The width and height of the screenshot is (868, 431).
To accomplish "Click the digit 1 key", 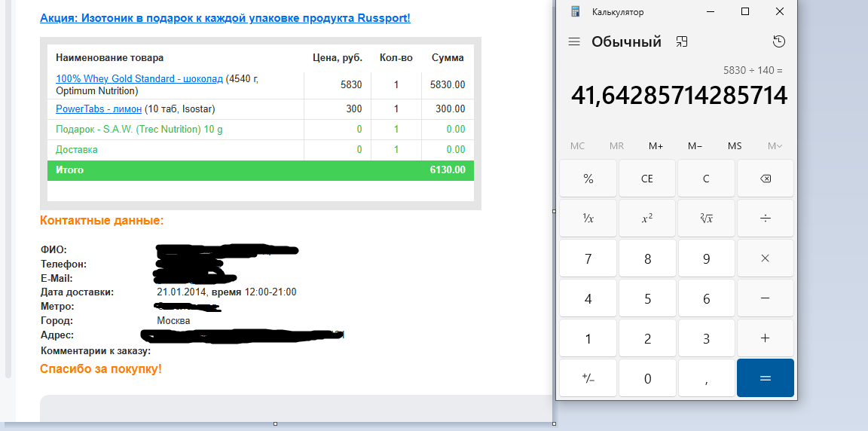I will click(x=588, y=338).
